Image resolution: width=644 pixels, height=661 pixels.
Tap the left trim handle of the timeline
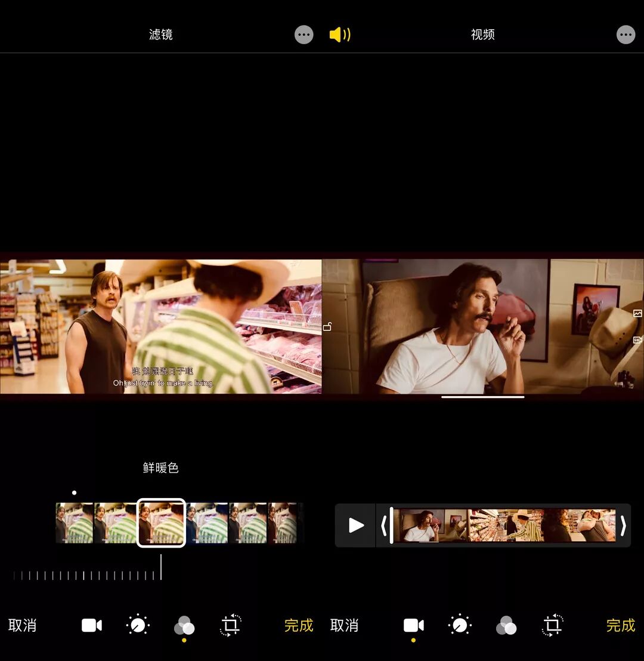(383, 526)
